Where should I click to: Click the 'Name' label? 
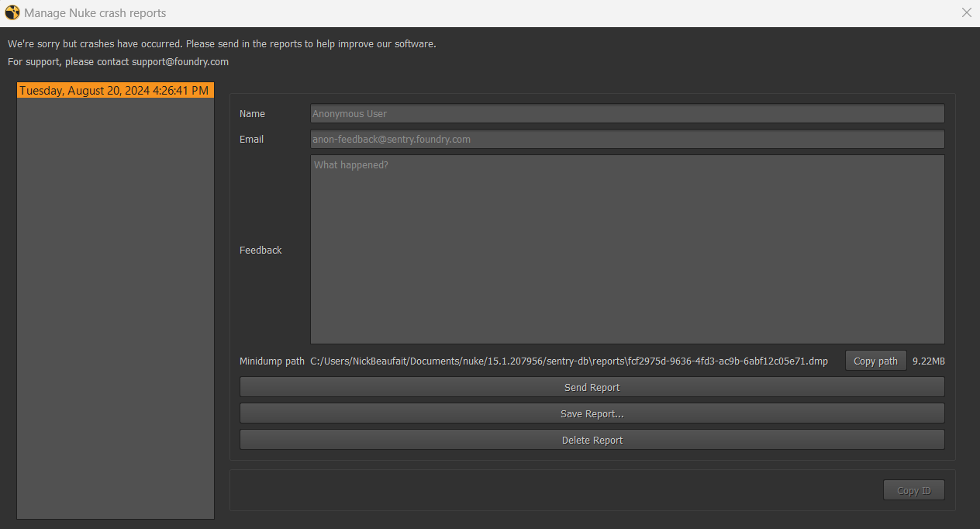252,113
